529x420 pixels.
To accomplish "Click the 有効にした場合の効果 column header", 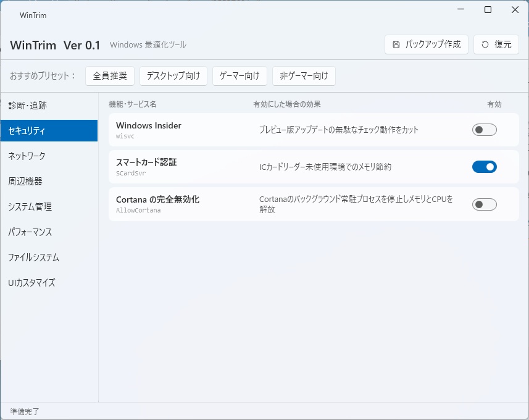I will click(287, 104).
